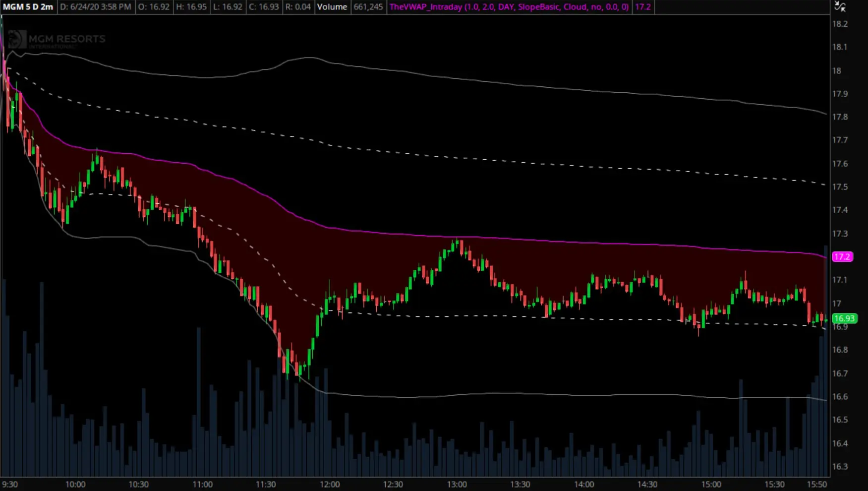Image resolution: width=868 pixels, height=491 pixels.
Task: Click the 18 price axis label
Action: 837,71
